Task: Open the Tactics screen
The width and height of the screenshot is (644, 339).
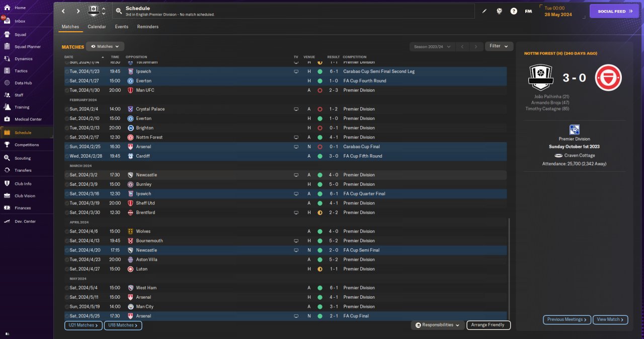Action: 21,71
